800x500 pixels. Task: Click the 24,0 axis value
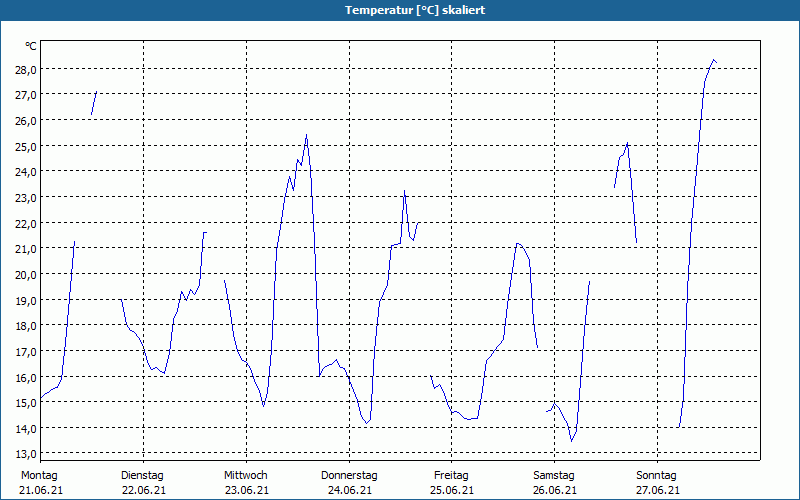(26, 172)
